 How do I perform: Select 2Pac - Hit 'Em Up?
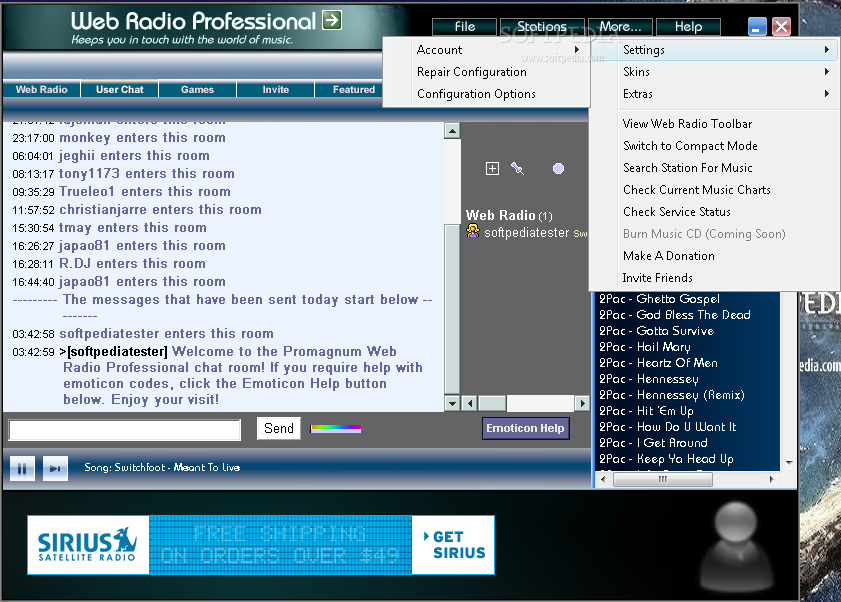click(x=646, y=411)
